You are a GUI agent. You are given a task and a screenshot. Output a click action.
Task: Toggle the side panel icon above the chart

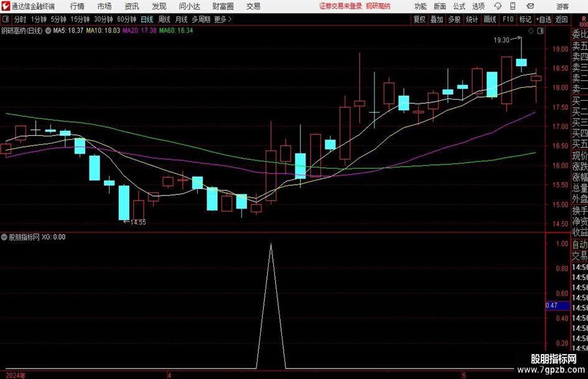click(x=540, y=30)
